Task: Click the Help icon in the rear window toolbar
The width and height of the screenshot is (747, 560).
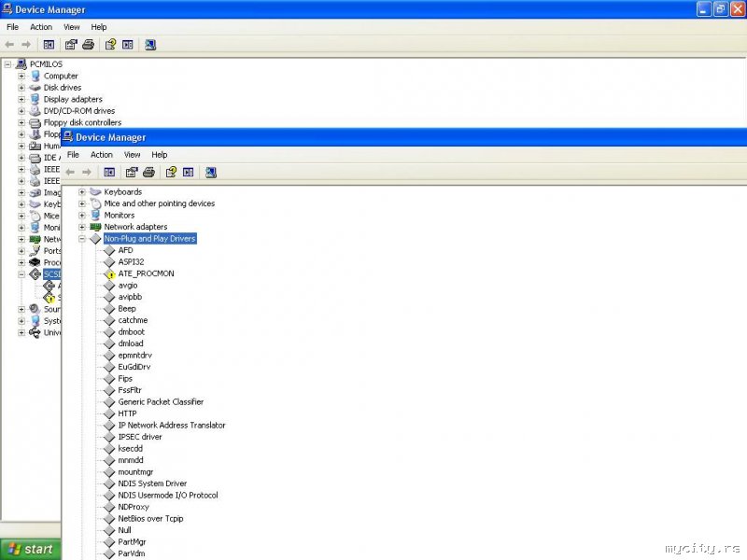Action: 110,45
